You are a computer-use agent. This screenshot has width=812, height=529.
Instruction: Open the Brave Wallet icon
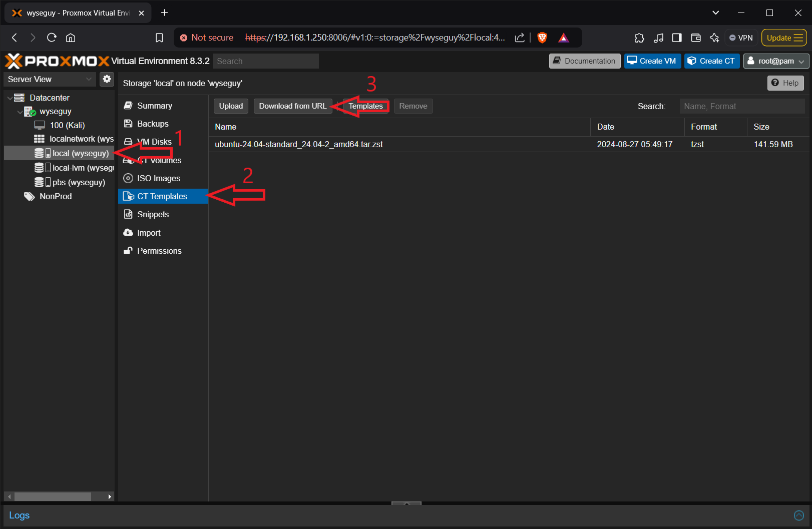[696, 38]
